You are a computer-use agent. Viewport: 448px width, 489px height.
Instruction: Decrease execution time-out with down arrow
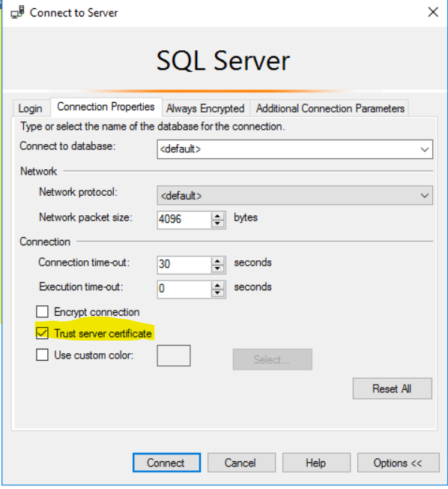coord(217,292)
